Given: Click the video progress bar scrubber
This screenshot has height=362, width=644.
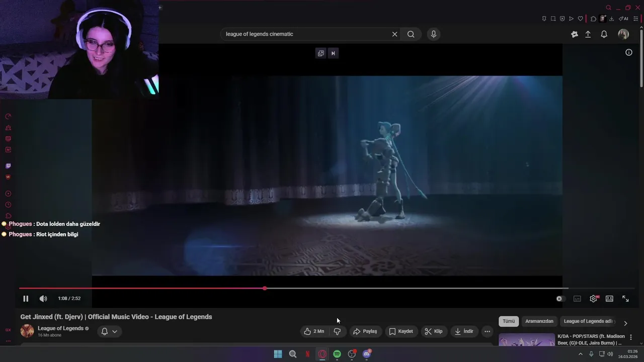Looking at the screenshot, I should 265,289.
